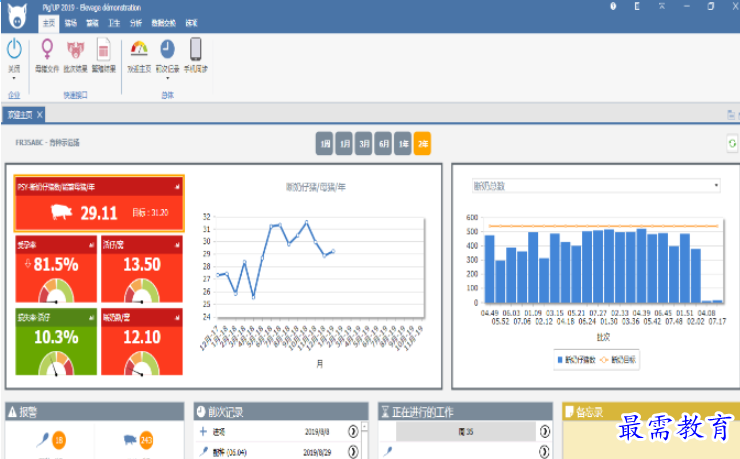Select the 81.5% conception rate tile

[56, 269]
